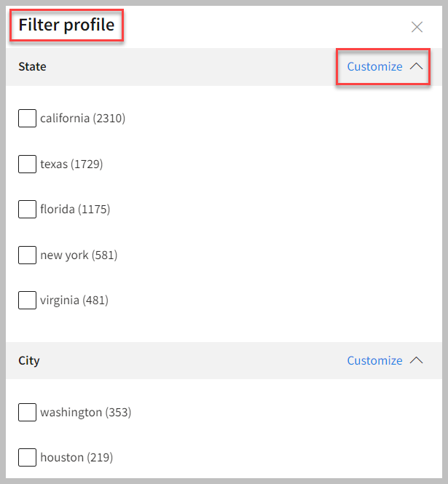Collapse the City section chevron
This screenshot has height=484, width=448.
point(417,360)
